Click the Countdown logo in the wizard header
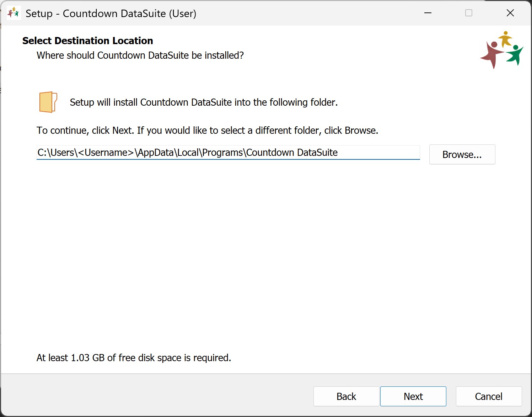 pyautogui.click(x=501, y=50)
